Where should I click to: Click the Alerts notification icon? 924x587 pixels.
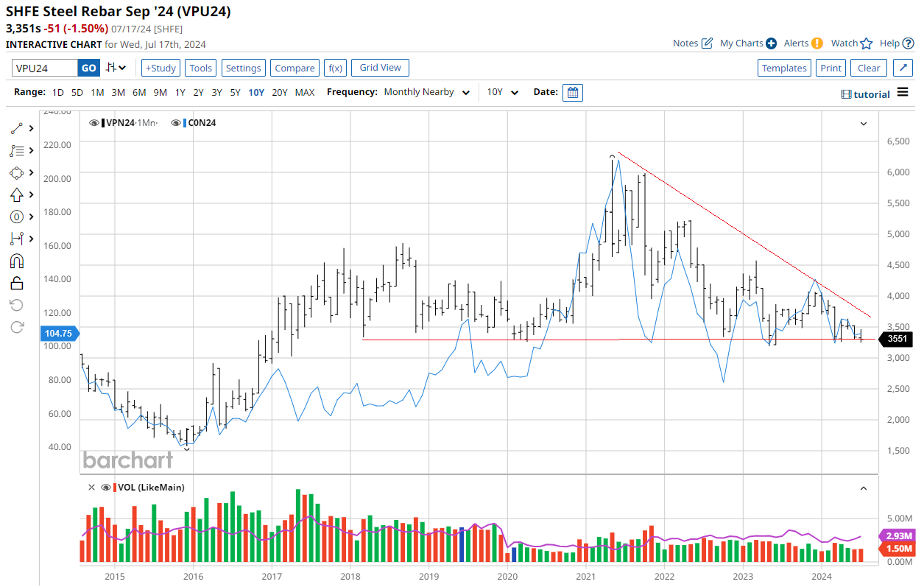click(817, 43)
